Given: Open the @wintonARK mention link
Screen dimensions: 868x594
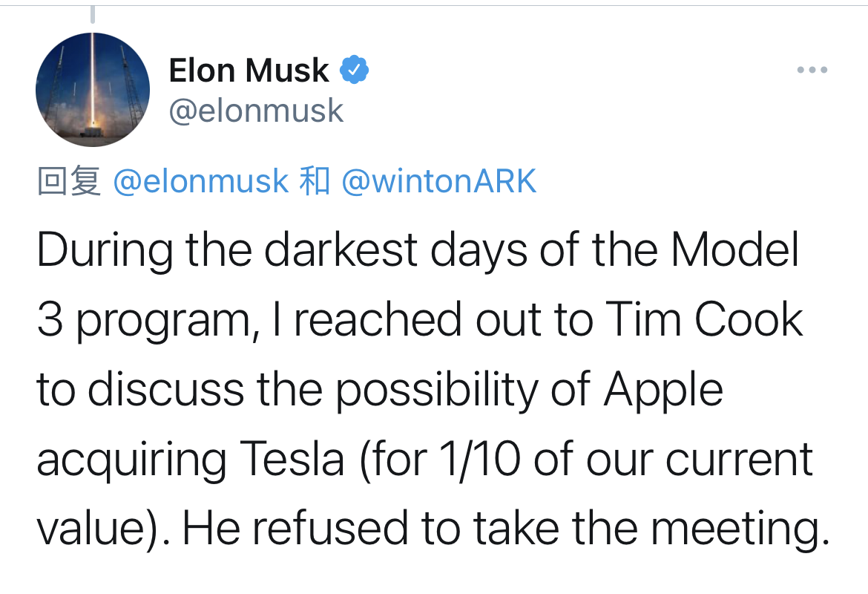Looking at the screenshot, I should point(438,182).
